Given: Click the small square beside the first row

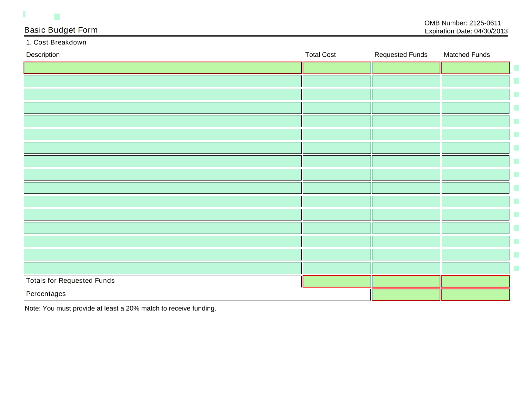Looking at the screenshot, I should pyautogui.click(x=516, y=68).
